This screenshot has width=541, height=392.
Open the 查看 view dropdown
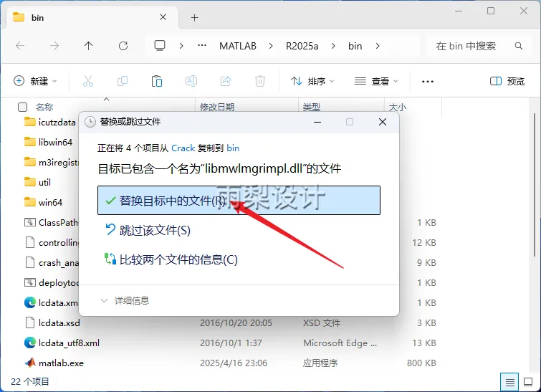[376, 81]
